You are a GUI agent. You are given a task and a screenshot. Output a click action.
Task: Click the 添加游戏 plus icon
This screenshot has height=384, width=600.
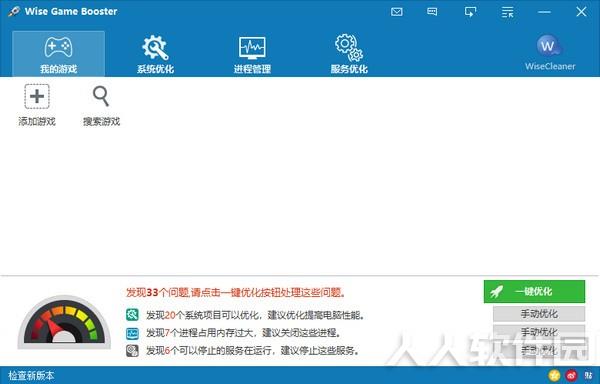click(x=37, y=96)
